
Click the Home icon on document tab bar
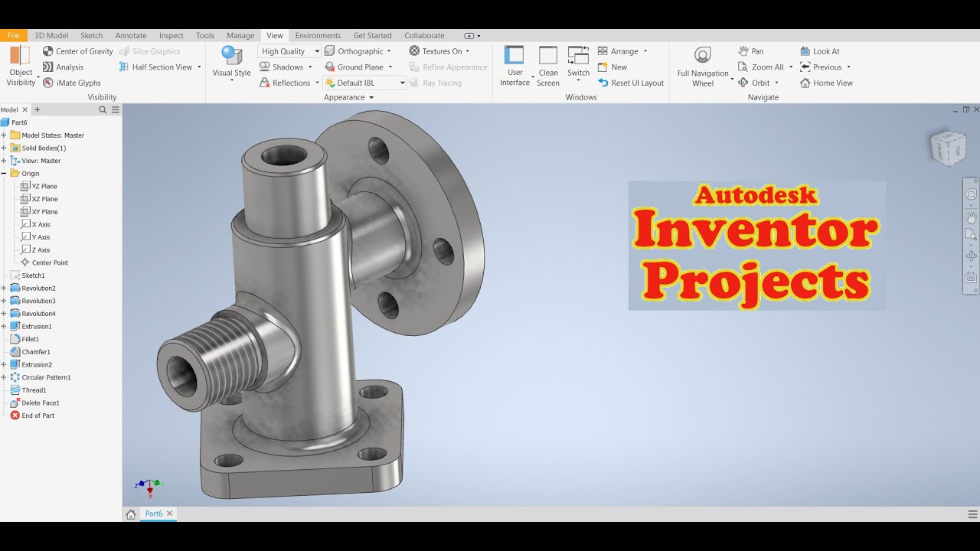click(x=131, y=514)
